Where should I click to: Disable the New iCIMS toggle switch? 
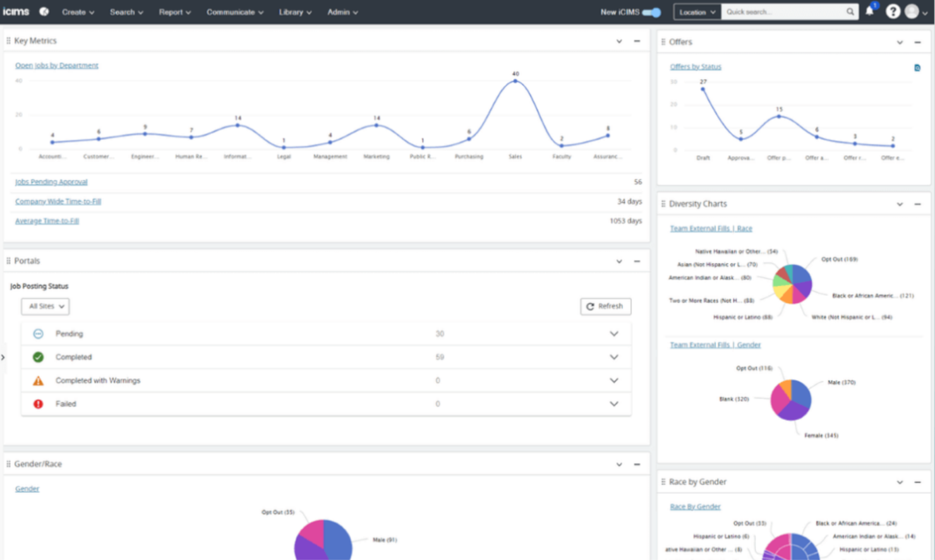pos(650,11)
